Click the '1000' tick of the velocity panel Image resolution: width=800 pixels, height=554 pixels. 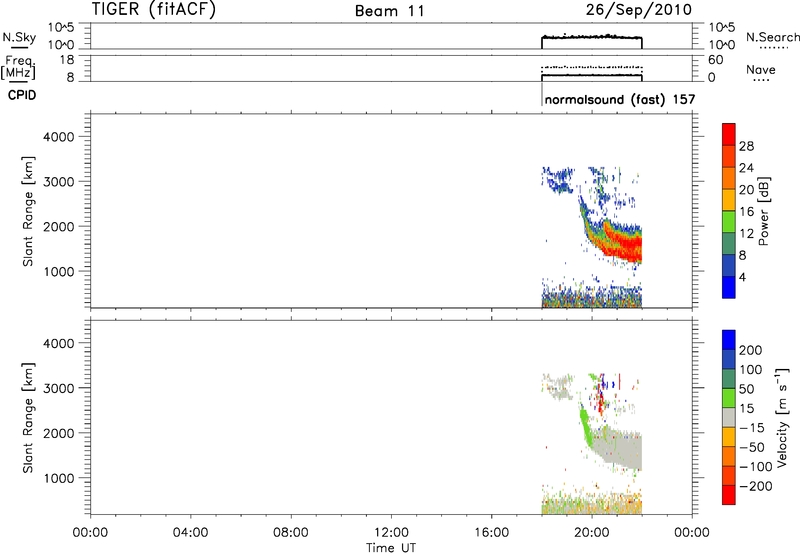58,478
